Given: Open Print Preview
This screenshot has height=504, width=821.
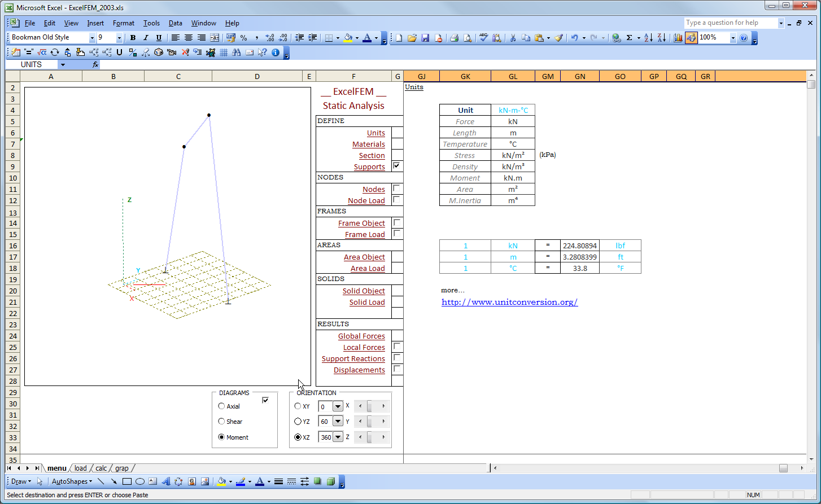Looking at the screenshot, I should [468, 38].
